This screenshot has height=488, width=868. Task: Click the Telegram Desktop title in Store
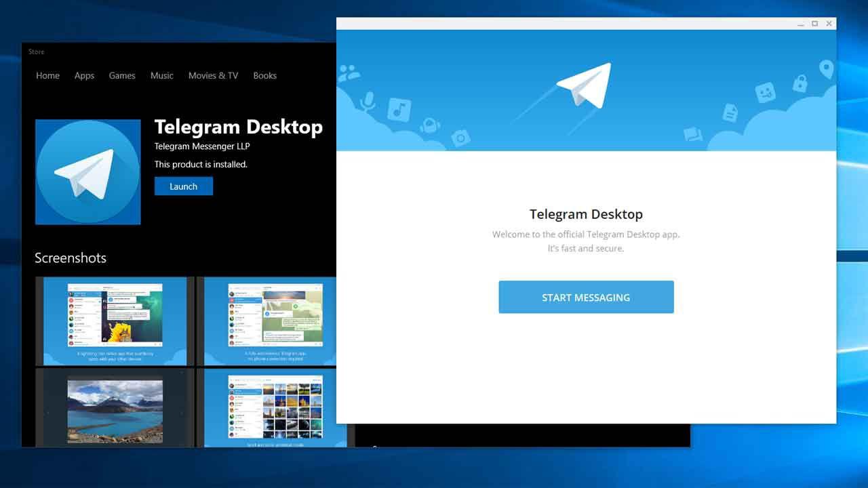pyautogui.click(x=239, y=127)
